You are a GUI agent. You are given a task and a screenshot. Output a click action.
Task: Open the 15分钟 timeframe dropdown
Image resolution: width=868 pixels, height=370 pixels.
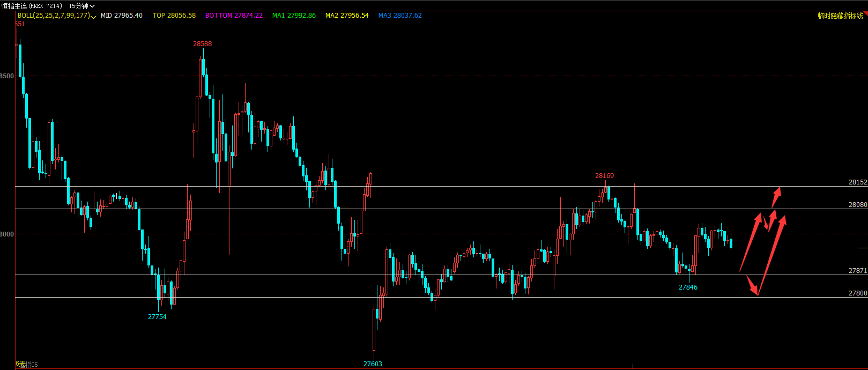tap(81, 6)
